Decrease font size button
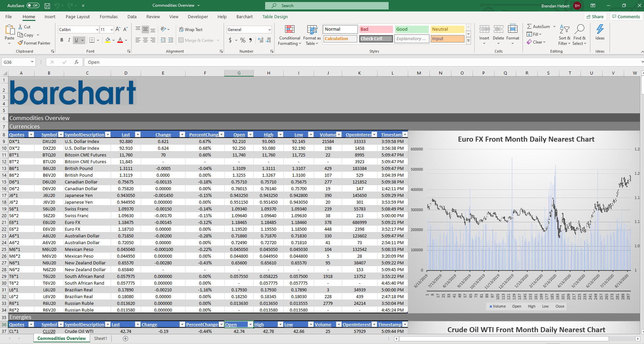This screenshot has height=344, width=644. click(x=125, y=29)
